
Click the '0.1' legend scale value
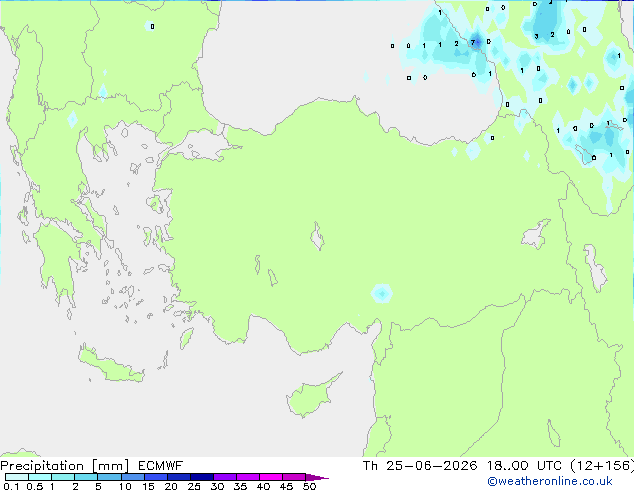point(11,486)
